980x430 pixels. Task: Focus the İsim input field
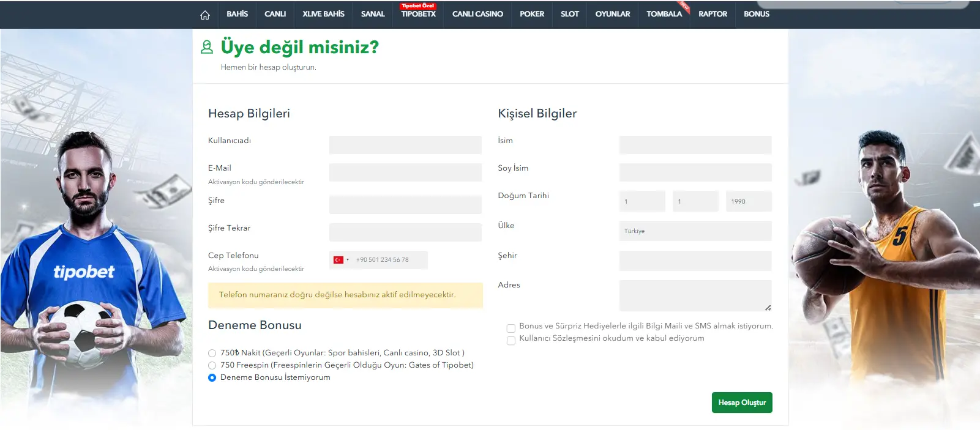[x=695, y=145]
